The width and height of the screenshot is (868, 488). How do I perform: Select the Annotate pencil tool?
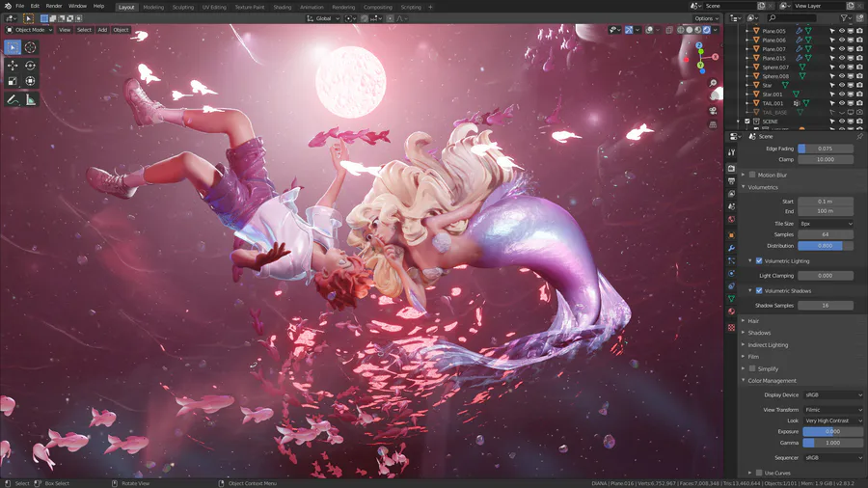tap(13, 100)
